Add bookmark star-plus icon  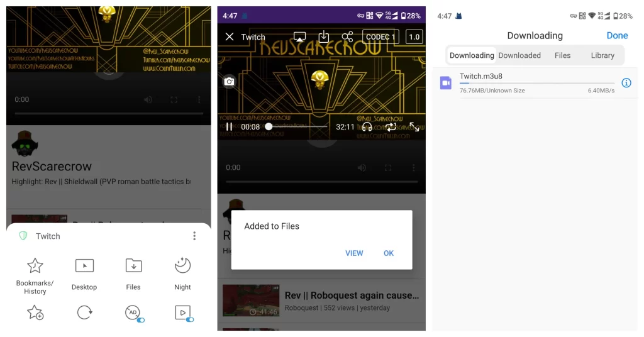35,312
